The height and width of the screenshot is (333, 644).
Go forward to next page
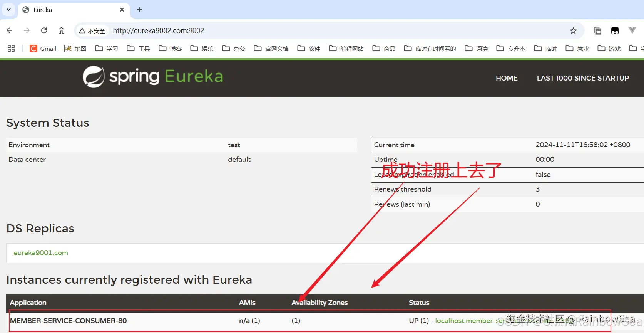pyautogui.click(x=27, y=30)
